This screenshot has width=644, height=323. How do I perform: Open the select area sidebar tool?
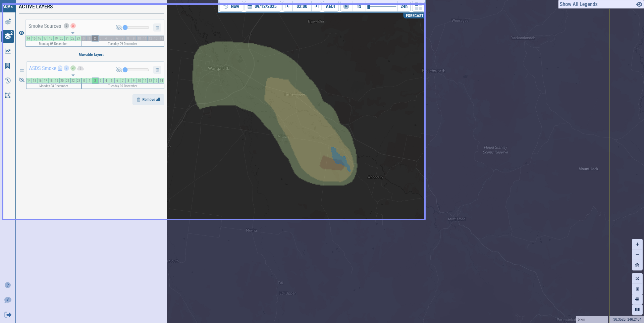pyautogui.click(x=8, y=95)
